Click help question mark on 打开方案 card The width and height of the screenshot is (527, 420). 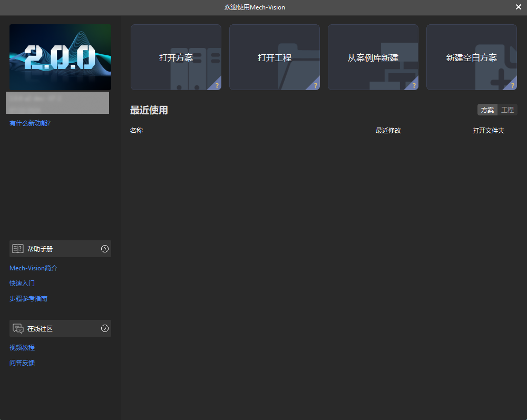click(x=217, y=86)
